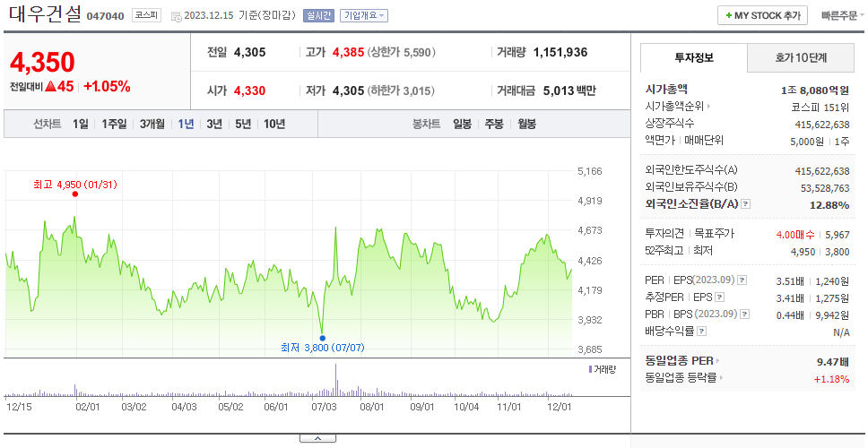The height and width of the screenshot is (448, 868).
Task: Click the 목표주가 value 5,967
Action: coord(837,235)
